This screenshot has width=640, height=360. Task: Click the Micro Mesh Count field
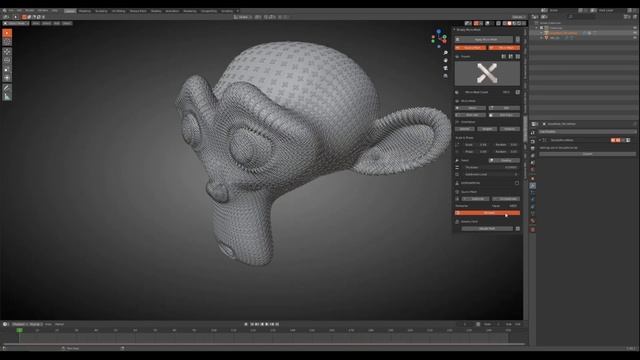click(487, 92)
